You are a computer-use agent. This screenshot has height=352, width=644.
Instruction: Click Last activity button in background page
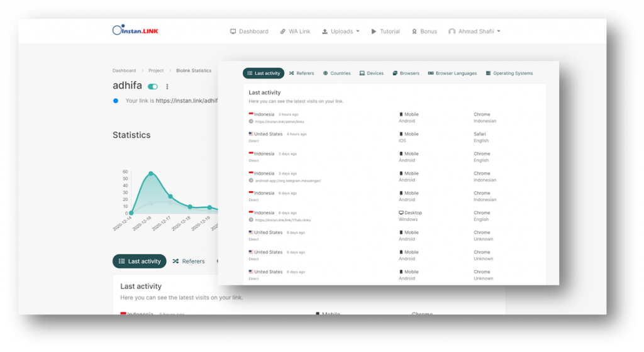(x=139, y=261)
